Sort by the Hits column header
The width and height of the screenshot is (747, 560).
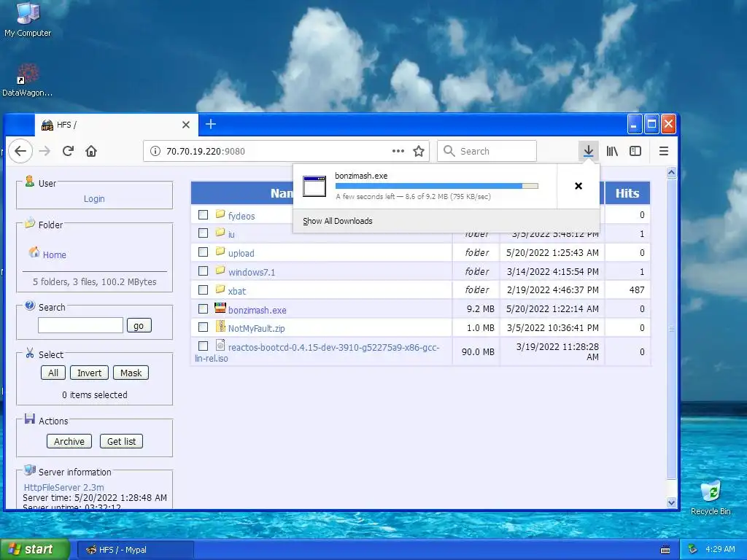(x=627, y=192)
